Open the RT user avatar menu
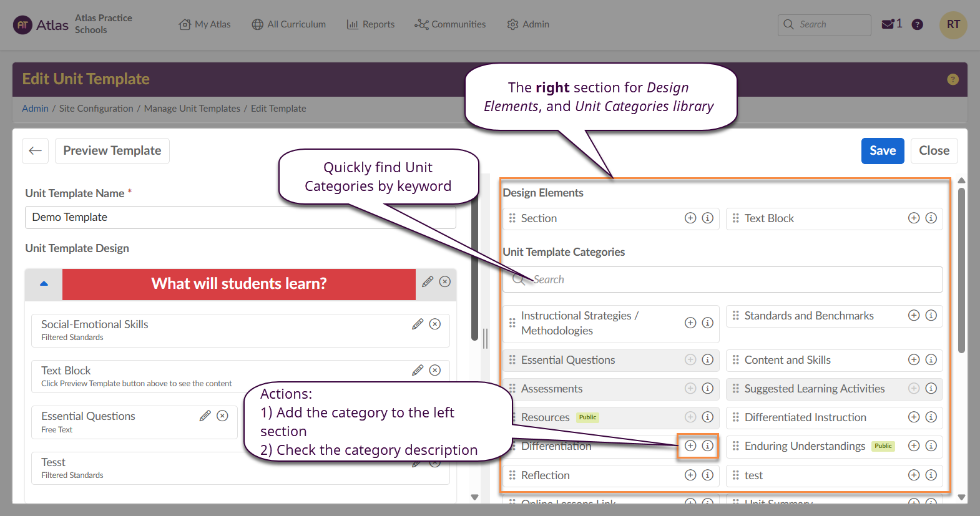Screen dimensions: 980x516 pos(953,25)
